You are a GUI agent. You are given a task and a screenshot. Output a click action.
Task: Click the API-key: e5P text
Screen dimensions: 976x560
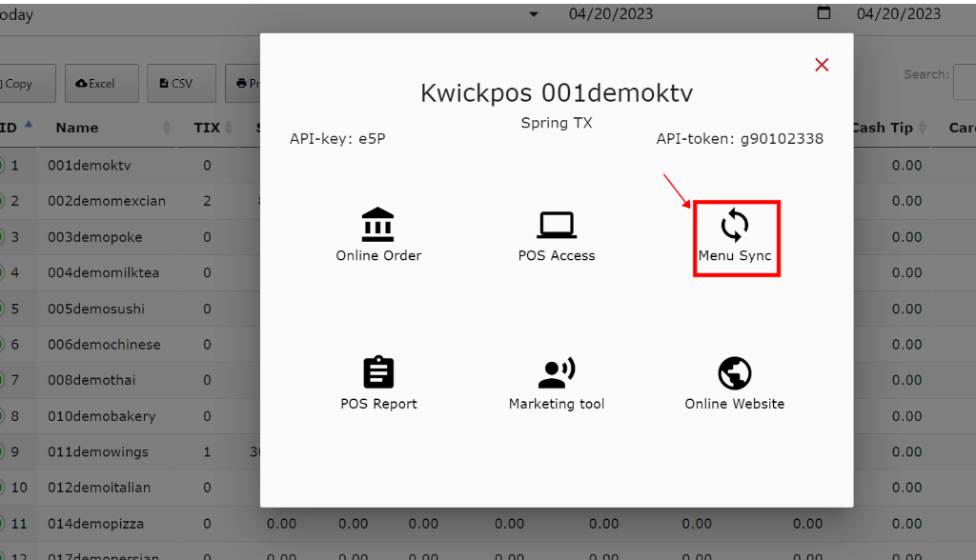tap(337, 139)
